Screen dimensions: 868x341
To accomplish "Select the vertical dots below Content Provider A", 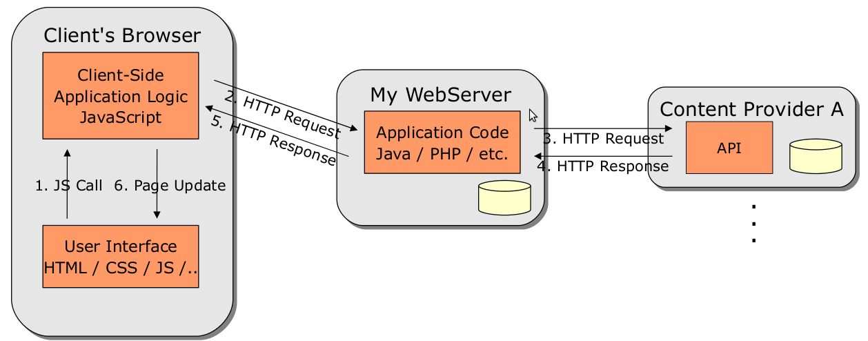I will 753,223.
